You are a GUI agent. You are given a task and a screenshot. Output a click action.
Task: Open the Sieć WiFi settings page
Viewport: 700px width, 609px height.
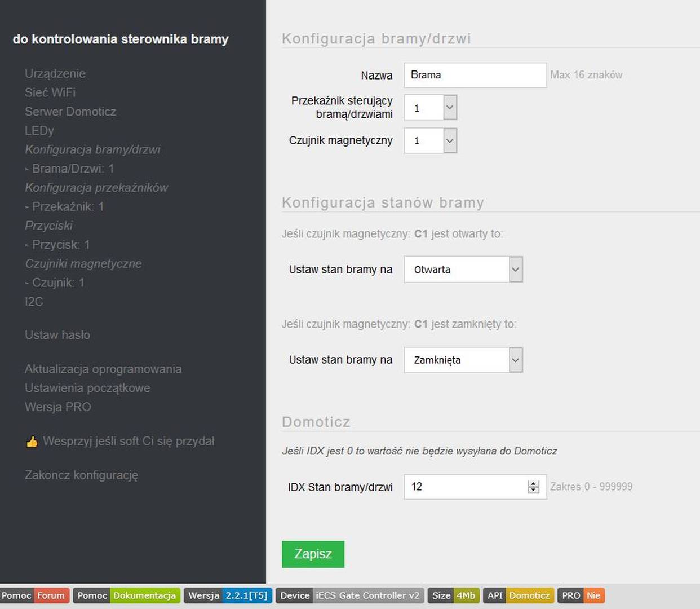[50, 92]
